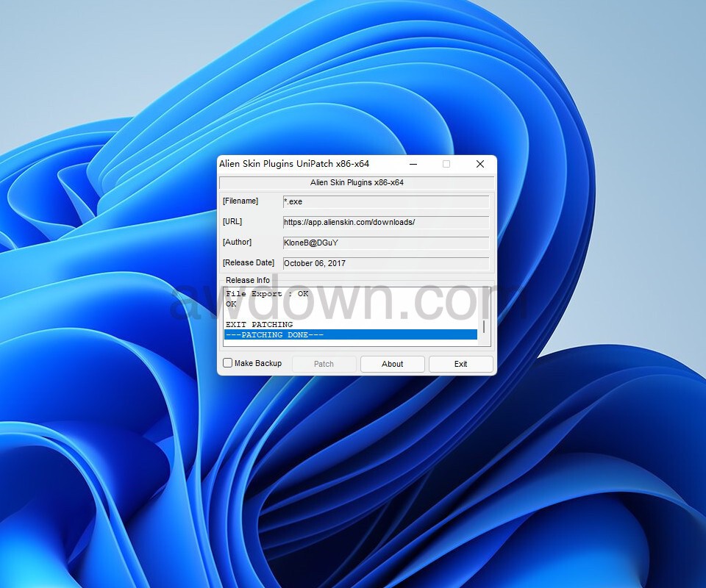
Task: Select the highlighted PATCHING DONE log line
Action: pyautogui.click(x=350, y=335)
